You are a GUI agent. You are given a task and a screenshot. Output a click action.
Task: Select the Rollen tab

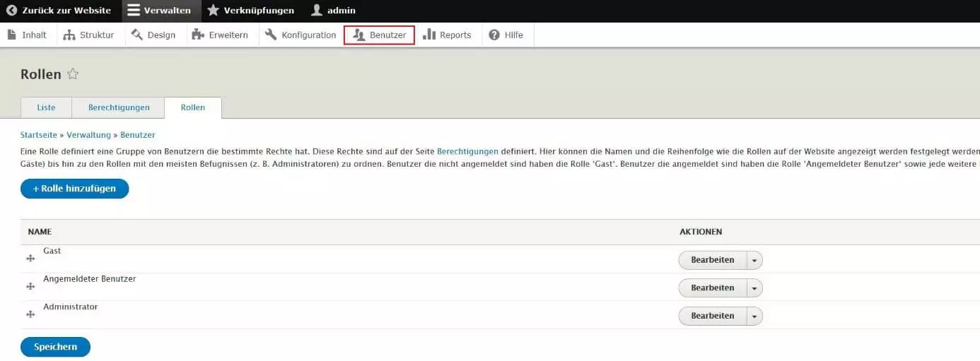coord(193,107)
